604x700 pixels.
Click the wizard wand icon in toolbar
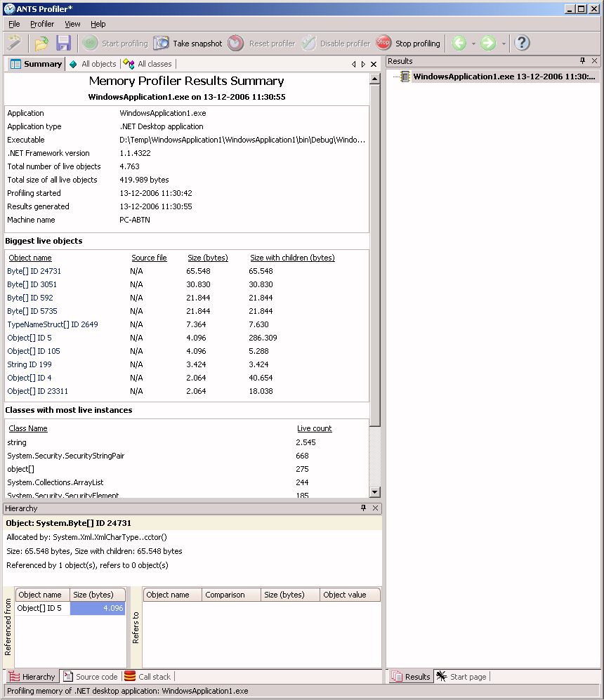pos(14,44)
